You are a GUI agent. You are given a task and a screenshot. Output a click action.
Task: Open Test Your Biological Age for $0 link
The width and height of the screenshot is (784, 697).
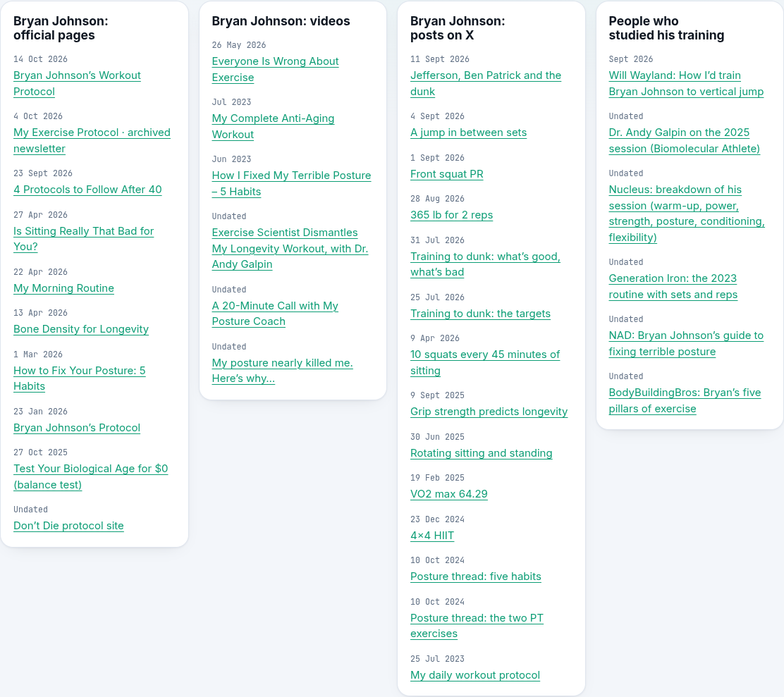pos(90,476)
